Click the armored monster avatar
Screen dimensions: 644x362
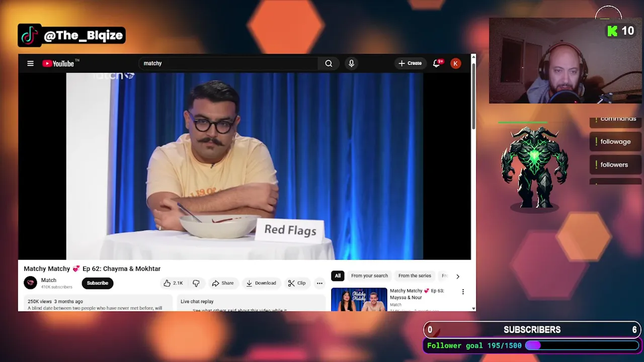(x=534, y=167)
